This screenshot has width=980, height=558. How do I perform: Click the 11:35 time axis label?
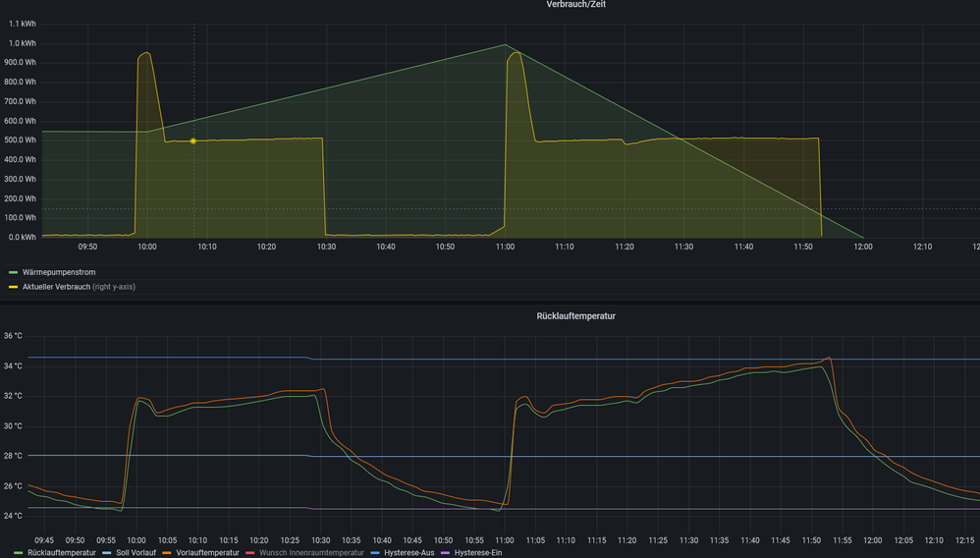[x=720, y=540]
